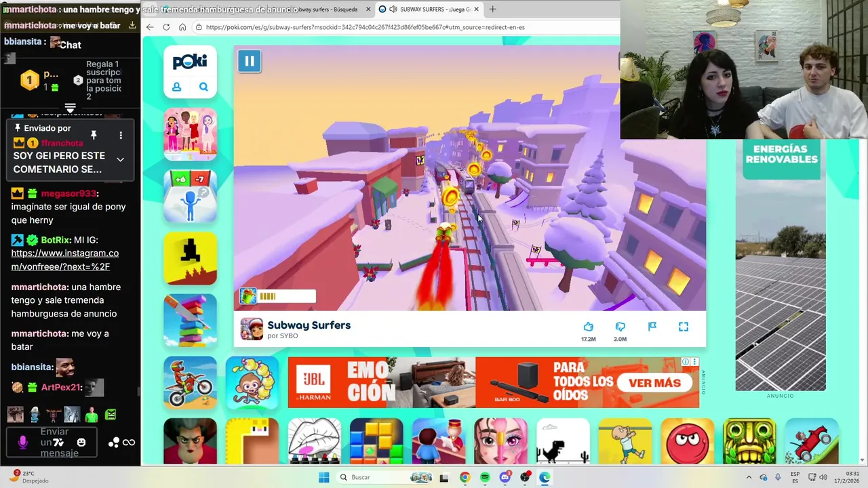Open the chat emote picker smiley
This screenshot has width=868, height=488.
click(x=81, y=443)
